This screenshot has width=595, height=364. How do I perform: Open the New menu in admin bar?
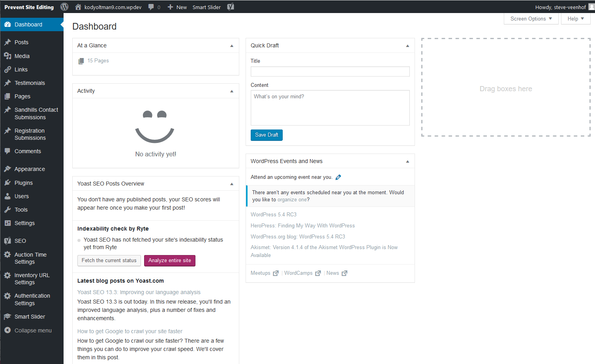[177, 7]
